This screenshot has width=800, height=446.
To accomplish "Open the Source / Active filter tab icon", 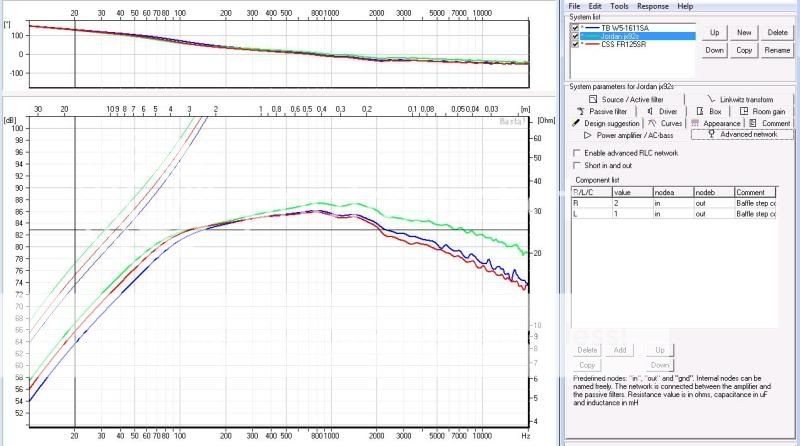I will click(x=592, y=100).
